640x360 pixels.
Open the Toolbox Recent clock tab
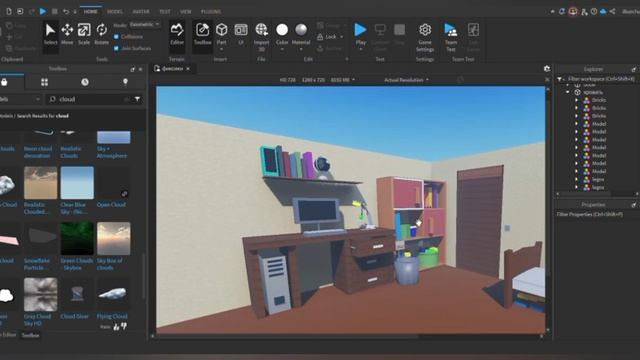click(85, 82)
